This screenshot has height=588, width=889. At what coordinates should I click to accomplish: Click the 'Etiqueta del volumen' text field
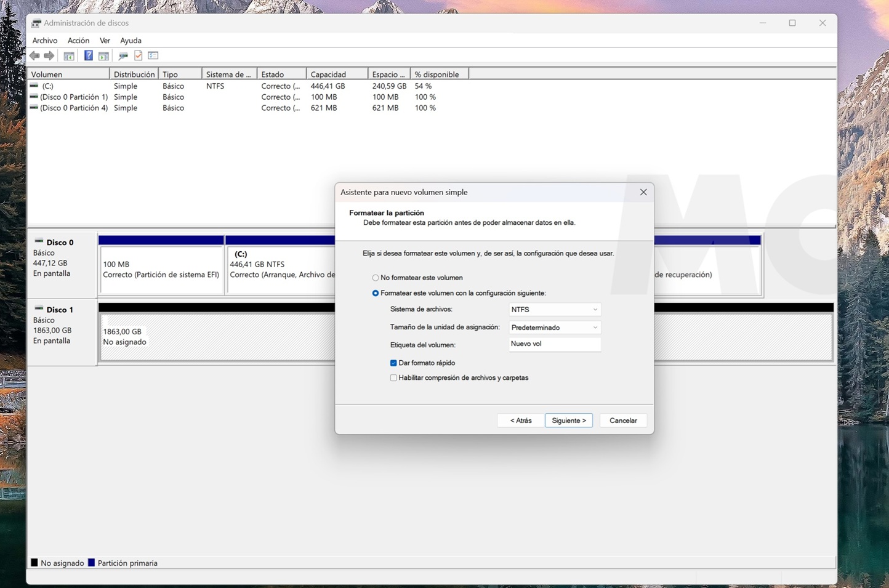point(554,344)
